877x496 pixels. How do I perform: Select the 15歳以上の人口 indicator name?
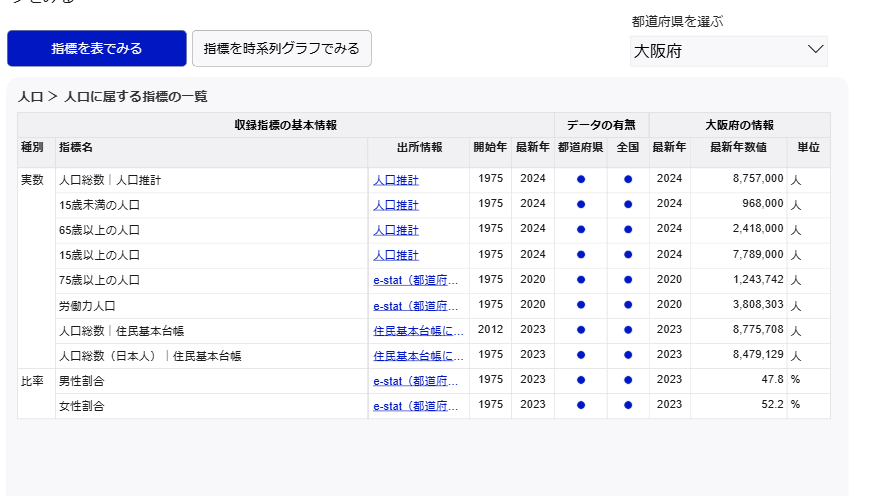point(99,256)
